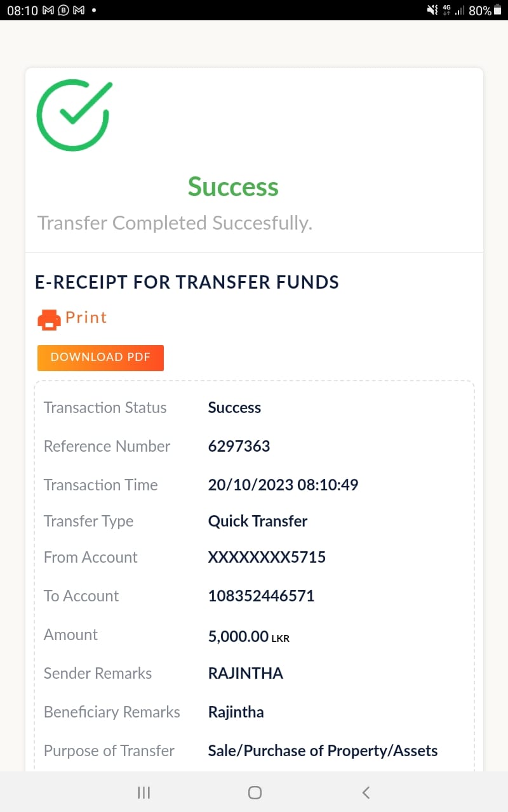This screenshot has height=812, width=508.
Task: Tap the Back navigation arrow
Action: coord(366,792)
